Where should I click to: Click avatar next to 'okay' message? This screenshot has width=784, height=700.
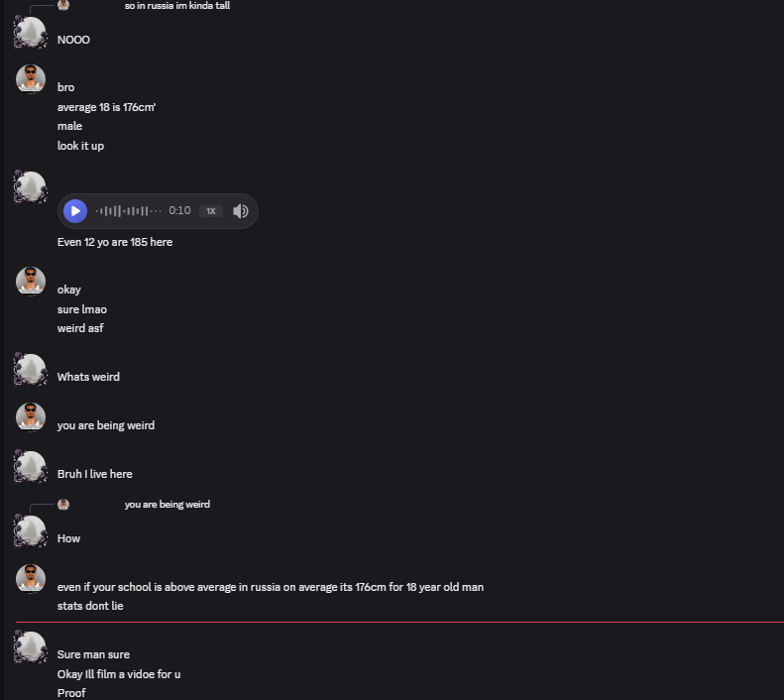(31, 281)
